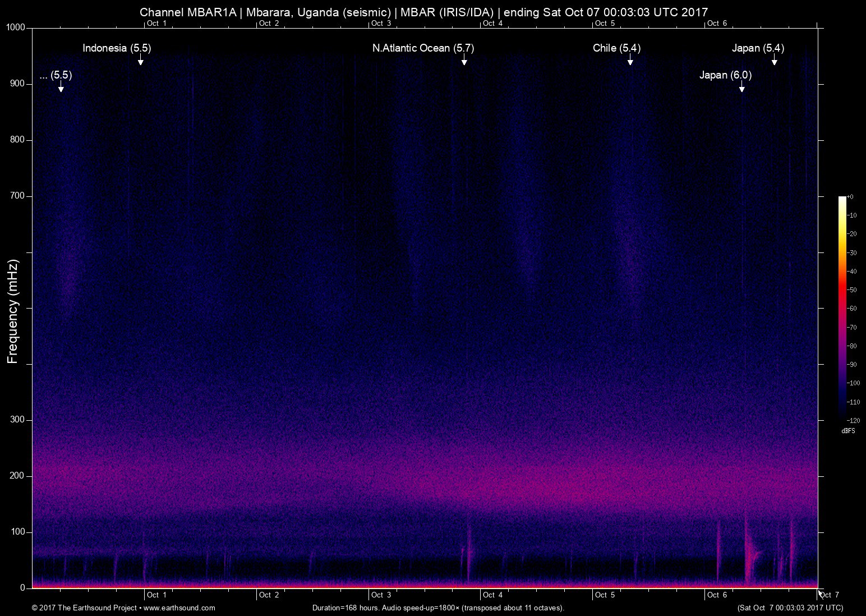Click the arrow under Japan (5.4) label
This screenshot has width=866, height=616.
tap(774, 62)
